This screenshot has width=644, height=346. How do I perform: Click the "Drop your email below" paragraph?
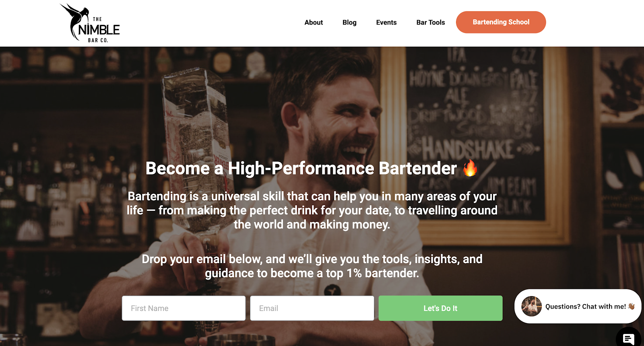312,266
